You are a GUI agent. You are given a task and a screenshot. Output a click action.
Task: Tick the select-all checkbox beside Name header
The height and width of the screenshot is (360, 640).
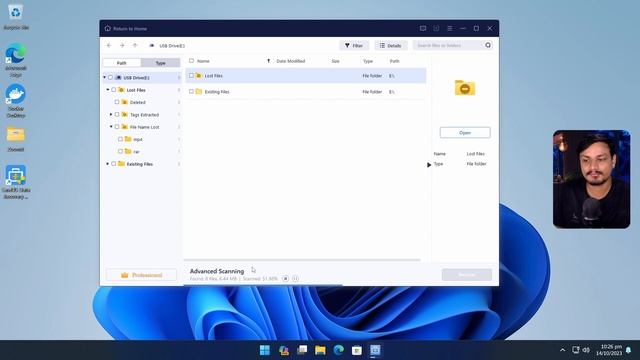191,61
